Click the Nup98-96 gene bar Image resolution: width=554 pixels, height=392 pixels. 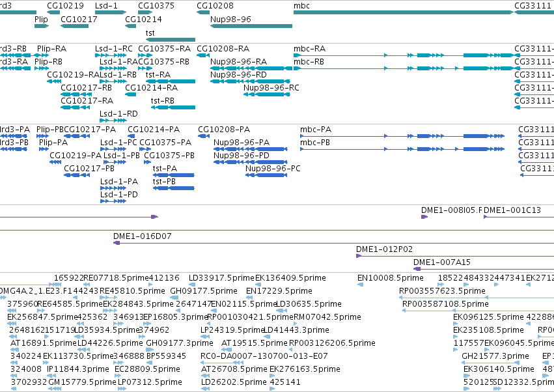tap(251, 26)
